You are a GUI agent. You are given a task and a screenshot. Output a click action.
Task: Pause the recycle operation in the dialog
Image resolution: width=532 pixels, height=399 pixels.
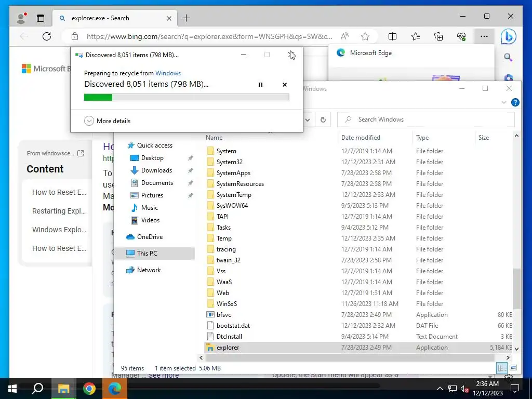click(x=260, y=85)
